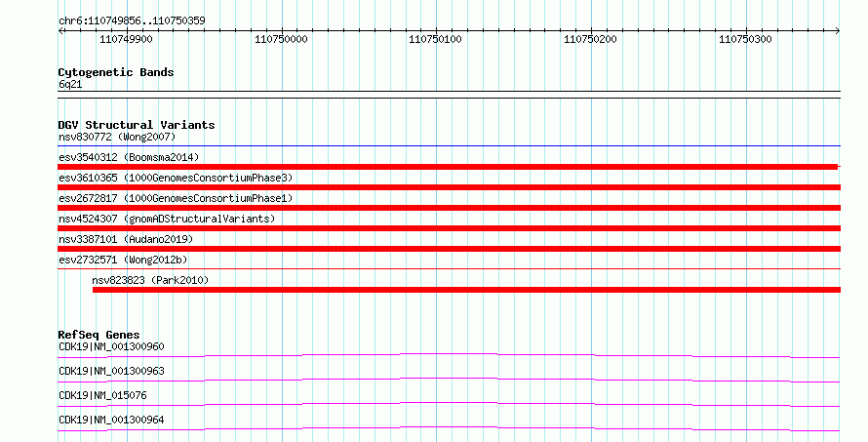Click the thin red line under esv2732571
This screenshot has height=442, width=868.
pyautogui.click(x=449, y=269)
